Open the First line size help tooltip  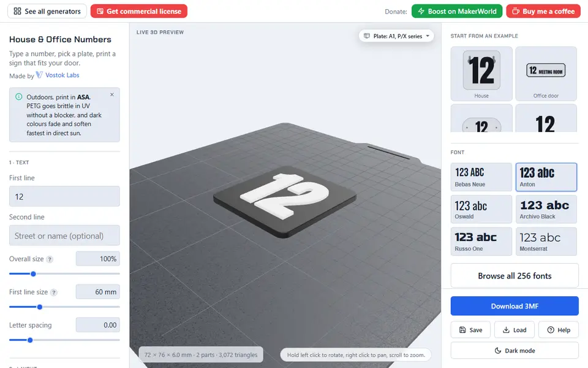click(x=54, y=292)
